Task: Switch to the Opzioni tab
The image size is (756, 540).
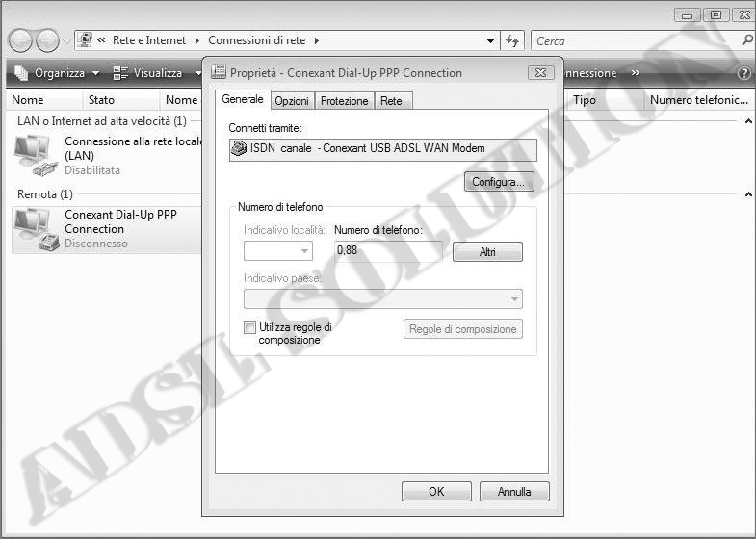Action: [292, 101]
